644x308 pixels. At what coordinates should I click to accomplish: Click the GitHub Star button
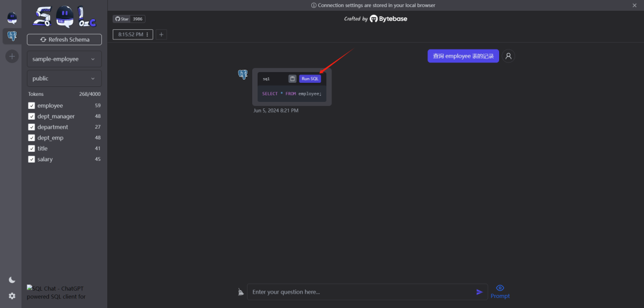coord(122,19)
